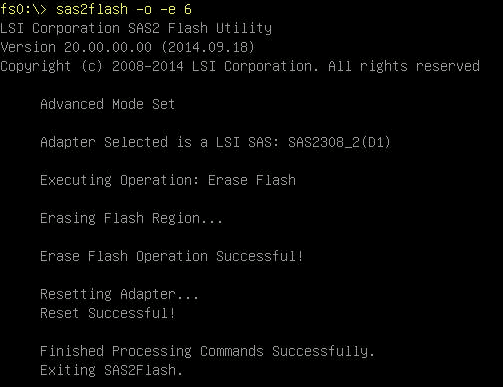Click the word Successfully in final status
Screen dimensions: 503x387
[323, 351]
